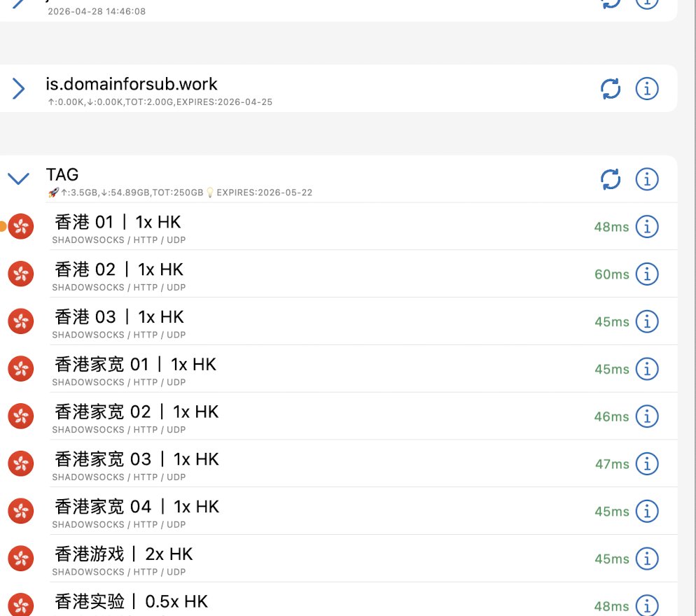Select the 香港 01 | 1x HK node
696x616 pixels.
tap(339, 226)
